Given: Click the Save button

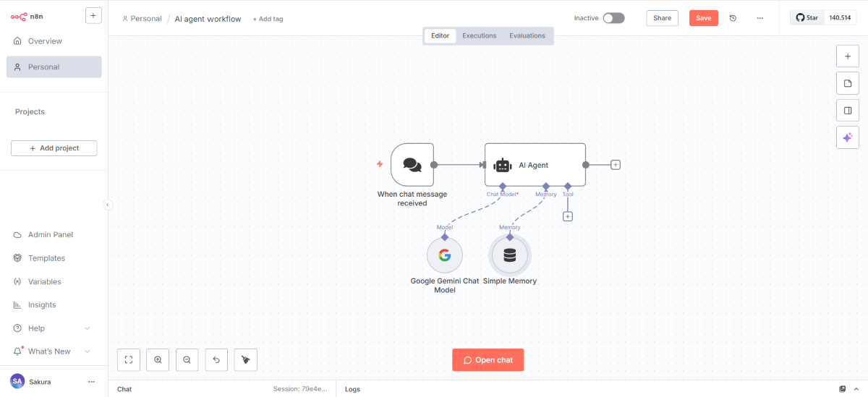Looking at the screenshot, I should (x=703, y=18).
